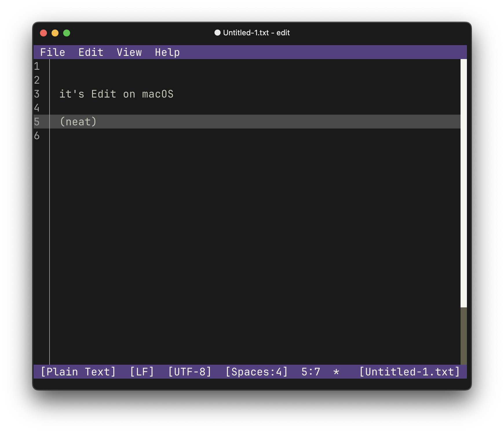Click the dark scrollbar track below thumb

tap(463, 336)
